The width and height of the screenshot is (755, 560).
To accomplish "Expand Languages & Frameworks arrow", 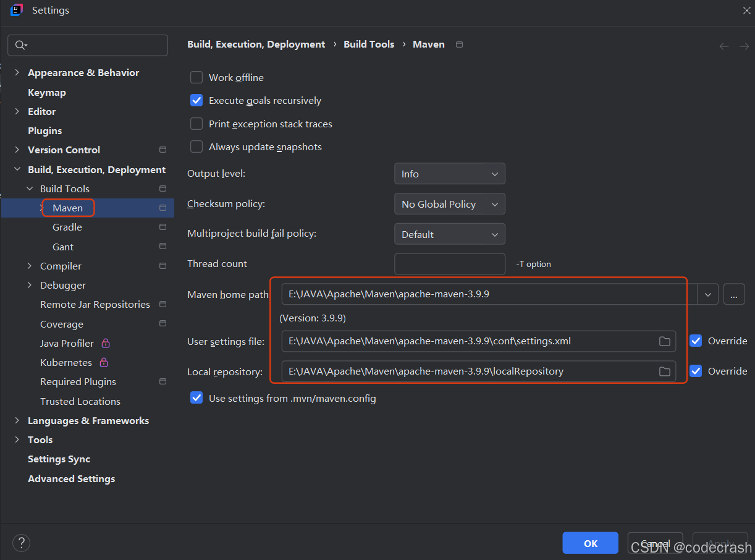I will pyautogui.click(x=17, y=420).
